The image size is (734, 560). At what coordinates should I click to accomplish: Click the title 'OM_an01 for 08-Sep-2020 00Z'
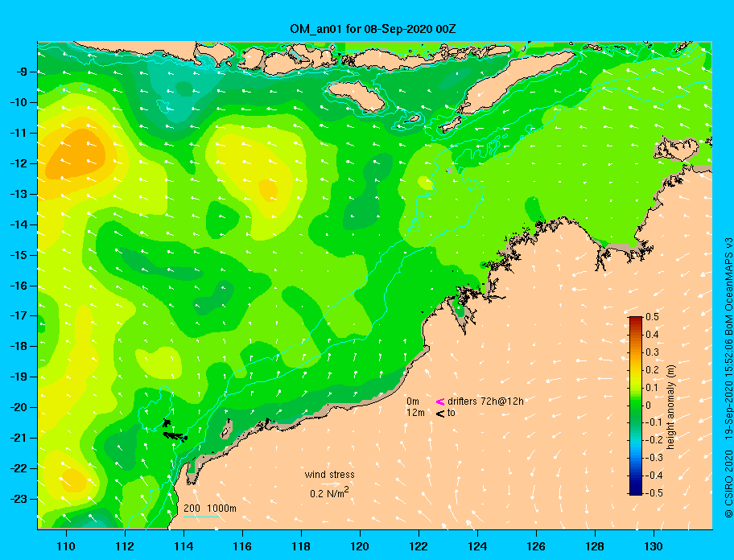pos(373,29)
